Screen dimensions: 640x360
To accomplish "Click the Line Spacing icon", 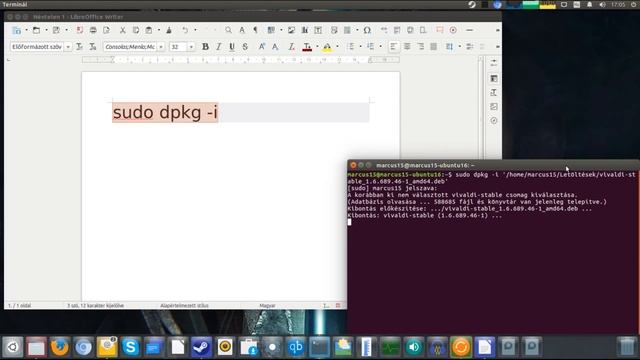I will [449, 47].
